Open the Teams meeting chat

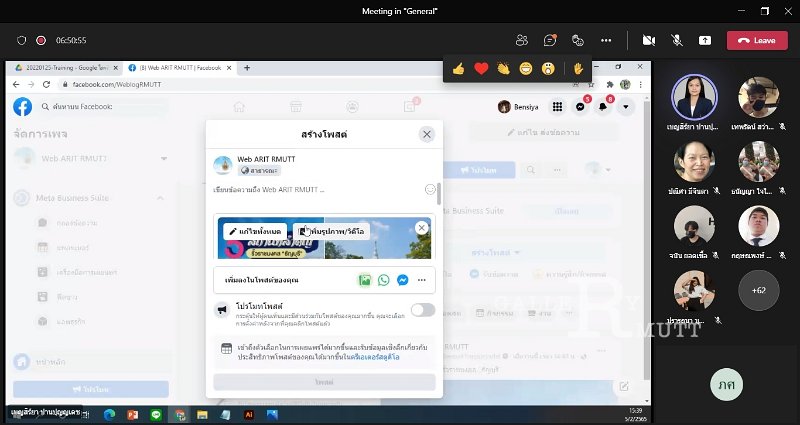(549, 40)
